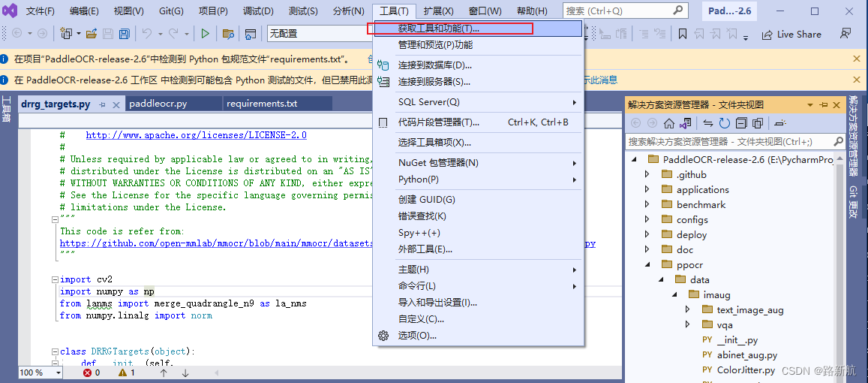
Task: Open the Undo history dropdown arrow
Action: 160,34
